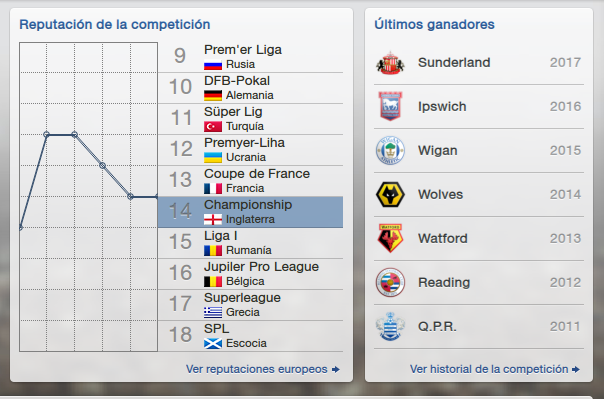Image resolution: width=604 pixels, height=399 pixels.
Task: Click the Watford 2013 winner name
Action: (443, 238)
